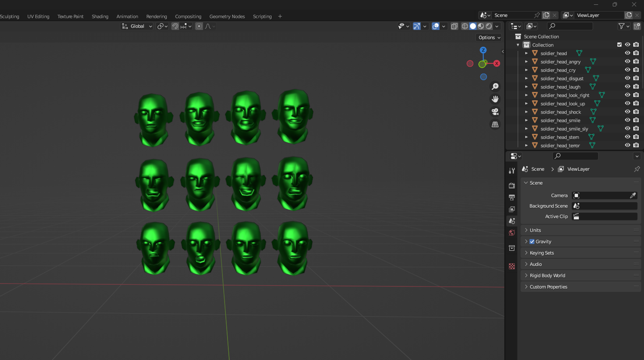Toggle camera view icon in viewport
The image size is (644, 360).
(495, 112)
